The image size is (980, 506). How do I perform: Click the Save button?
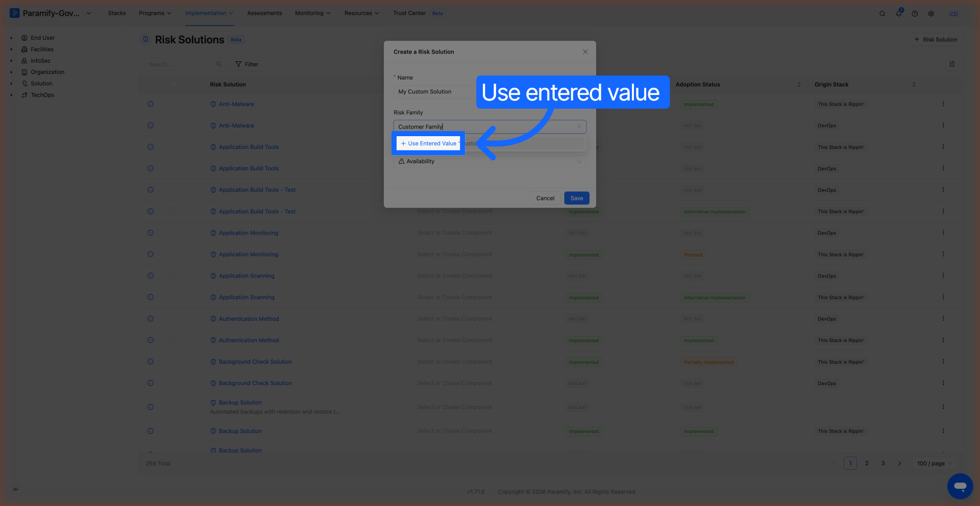click(577, 198)
